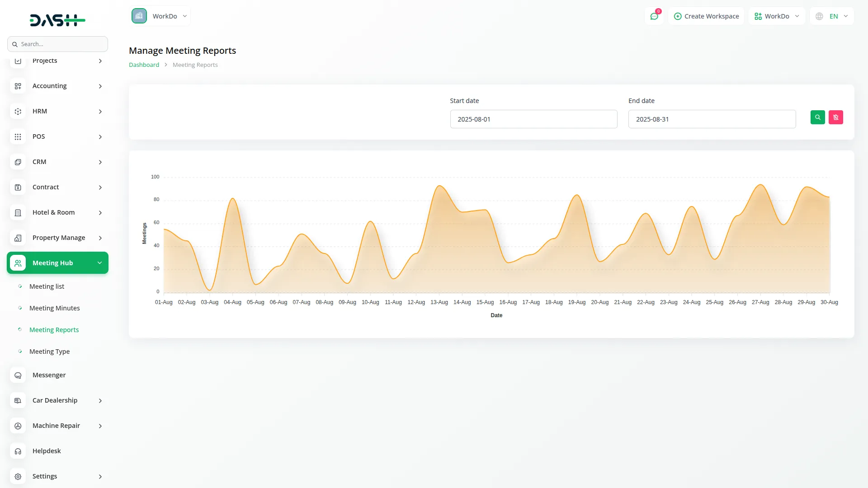The width and height of the screenshot is (868, 488).
Task: Click the HRM sidebar icon
Action: click(x=18, y=111)
